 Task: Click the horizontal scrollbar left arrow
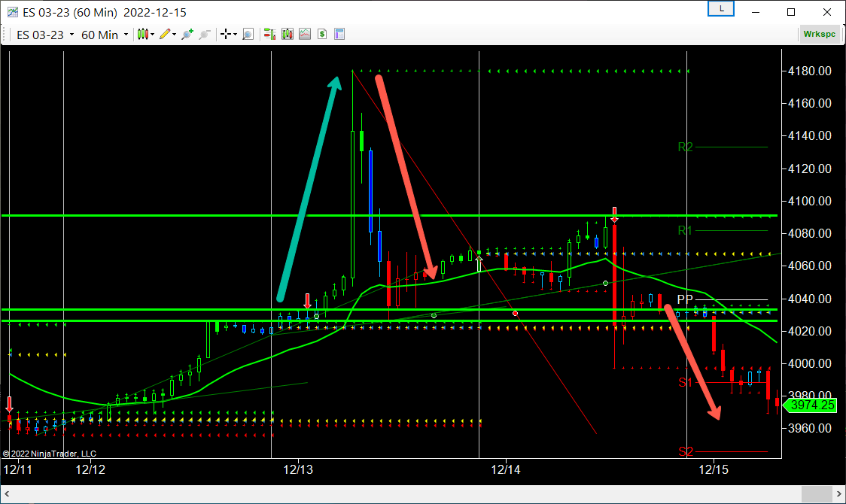pos(7,493)
